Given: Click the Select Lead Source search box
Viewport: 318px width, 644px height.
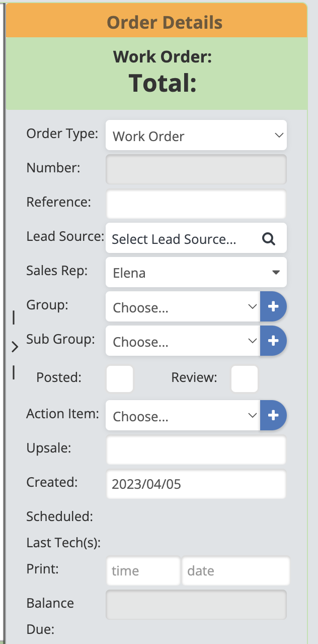Looking at the screenshot, I should pyautogui.click(x=181, y=239).
